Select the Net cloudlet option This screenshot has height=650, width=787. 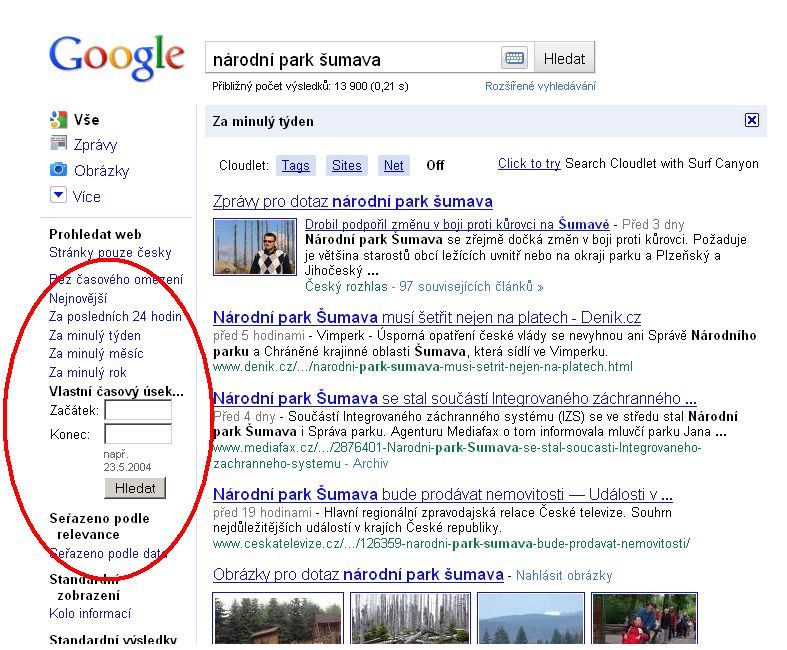pos(393,165)
